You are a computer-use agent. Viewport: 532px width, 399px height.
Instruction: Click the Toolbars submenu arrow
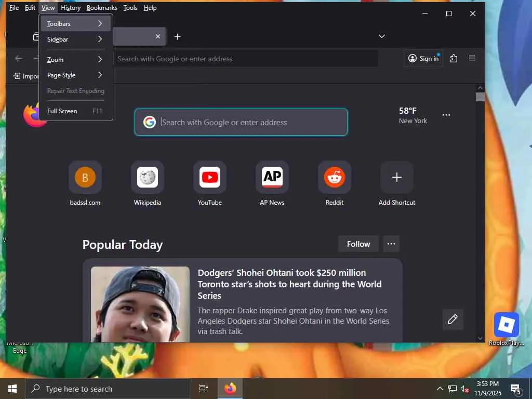click(x=100, y=23)
